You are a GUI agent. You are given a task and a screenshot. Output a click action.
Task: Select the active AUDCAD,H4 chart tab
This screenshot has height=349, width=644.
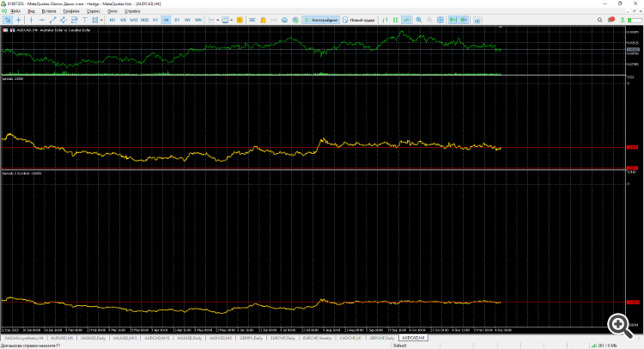pyautogui.click(x=413, y=338)
